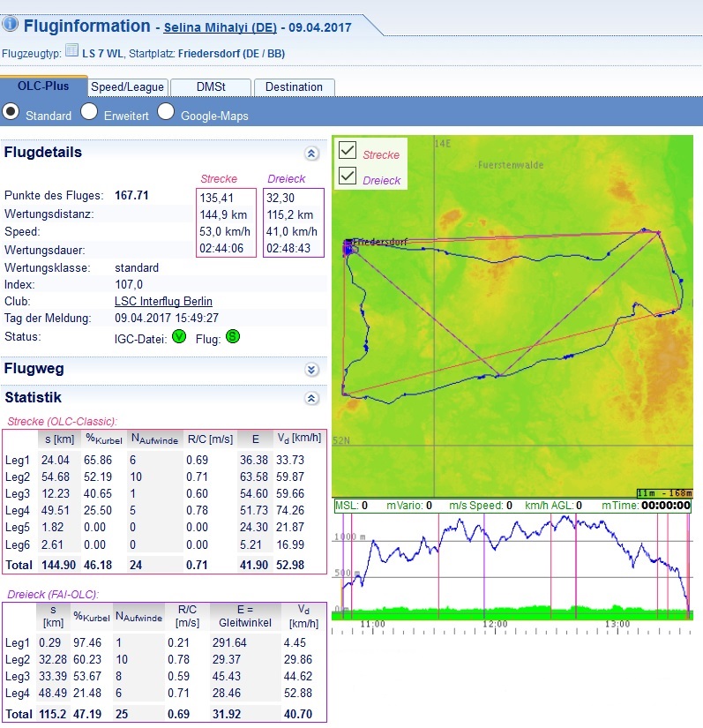Toggle the Strecke checkbox on the map
The image size is (703, 728).
point(348,150)
